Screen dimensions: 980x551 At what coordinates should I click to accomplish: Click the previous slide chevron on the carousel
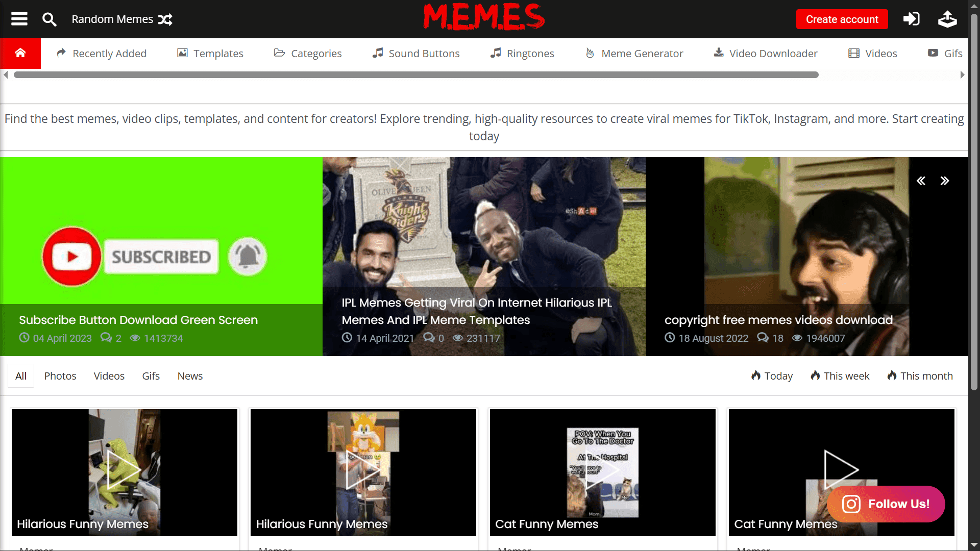pyautogui.click(x=921, y=181)
